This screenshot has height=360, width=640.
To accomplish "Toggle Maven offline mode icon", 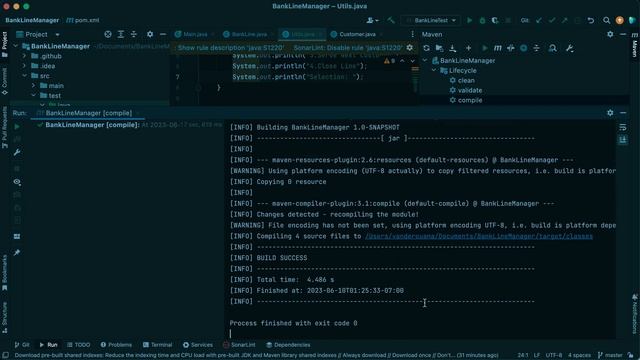I will coord(511,48).
